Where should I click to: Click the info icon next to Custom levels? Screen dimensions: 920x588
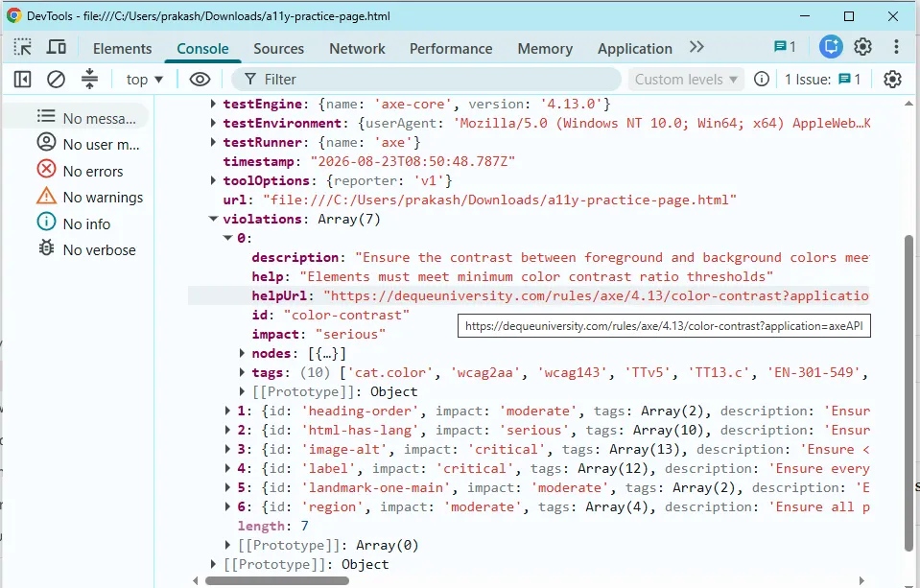[761, 79]
